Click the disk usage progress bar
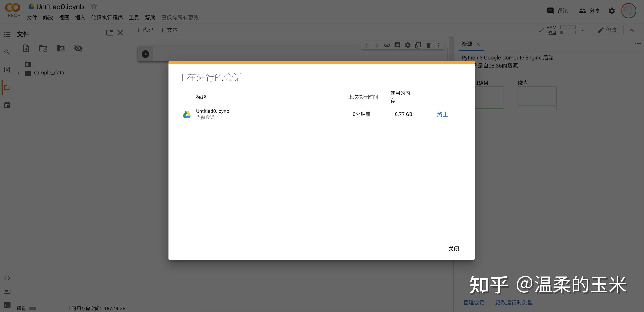 point(50,308)
